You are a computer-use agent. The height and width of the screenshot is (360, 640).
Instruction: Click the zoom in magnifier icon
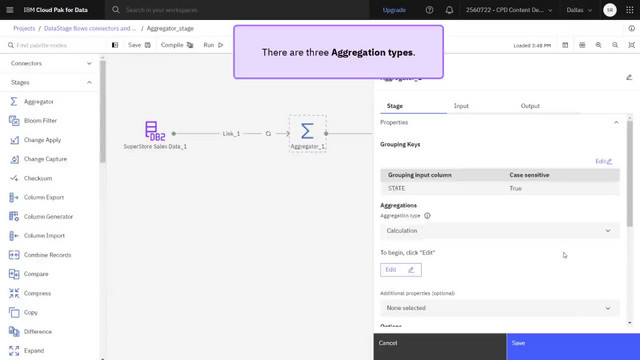coord(598,45)
